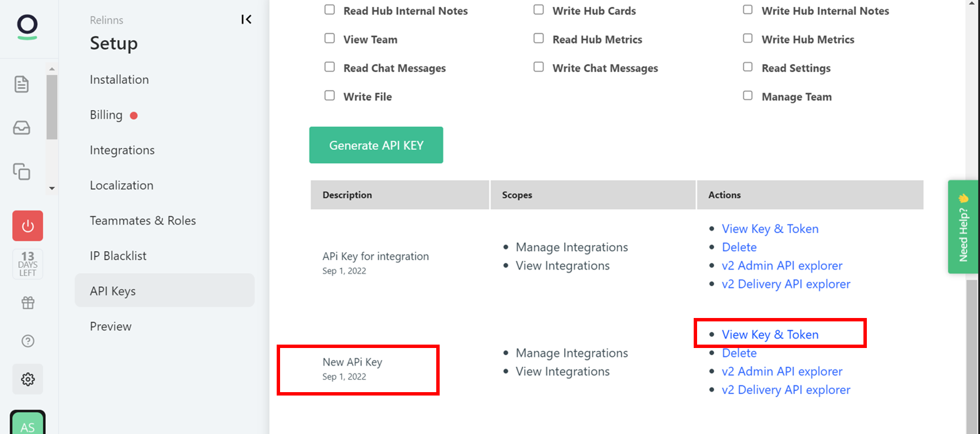Screen dimensions: 980x434
Task: Go to Integrations in Setup menu
Action: tap(122, 150)
